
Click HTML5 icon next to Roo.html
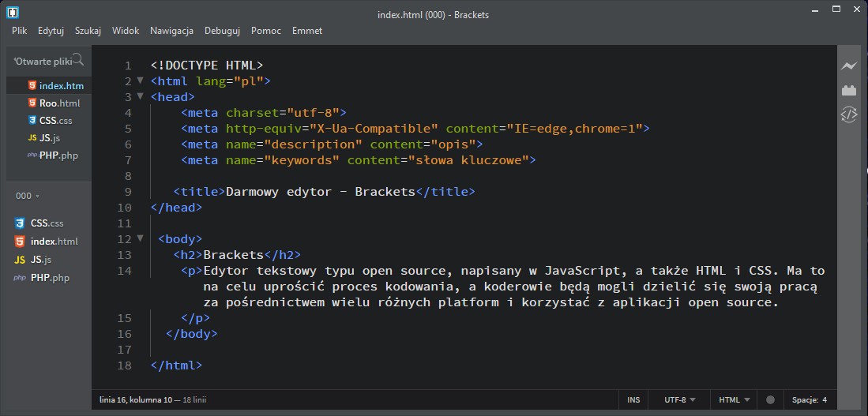pyautogui.click(x=32, y=103)
